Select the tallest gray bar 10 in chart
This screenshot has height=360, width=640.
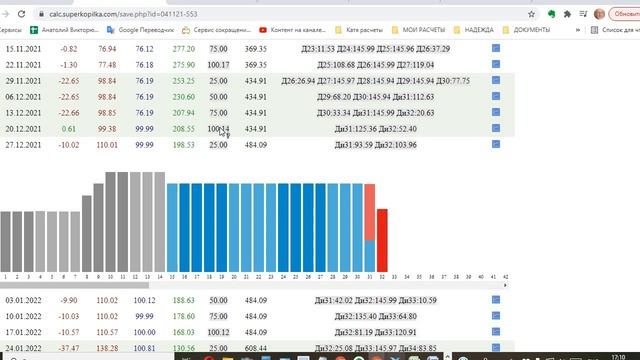point(110,222)
